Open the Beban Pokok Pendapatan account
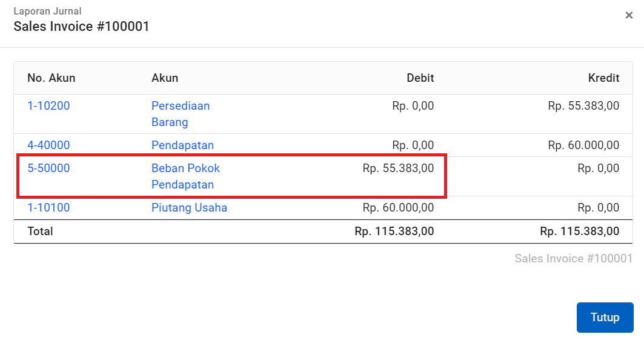Viewport: 644px width, 343px height. tap(185, 176)
